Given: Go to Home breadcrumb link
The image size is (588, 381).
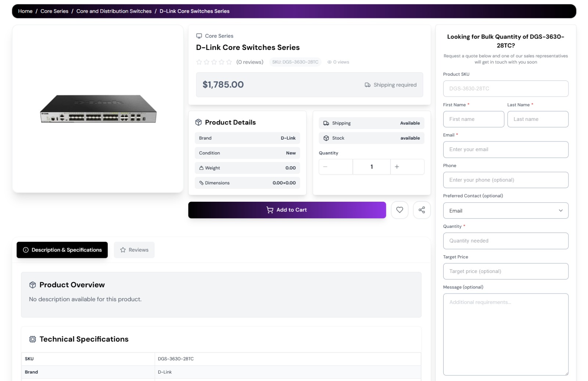Looking at the screenshot, I should (25, 11).
